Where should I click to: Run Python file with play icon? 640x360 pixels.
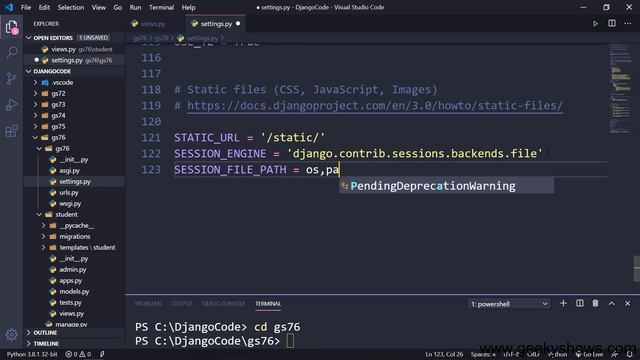595,24
